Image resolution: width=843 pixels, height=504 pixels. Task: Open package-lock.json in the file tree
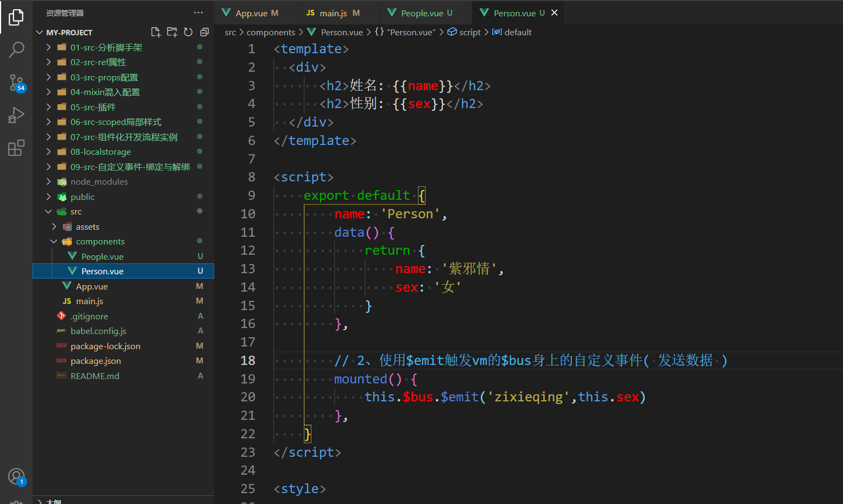click(x=123, y=346)
